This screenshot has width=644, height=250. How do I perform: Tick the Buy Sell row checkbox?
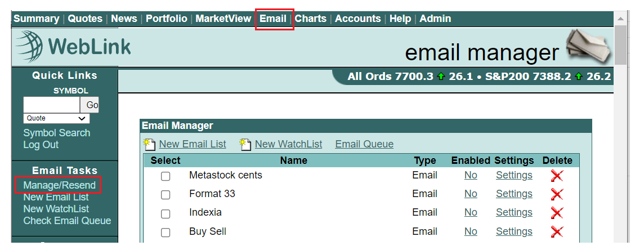(166, 233)
